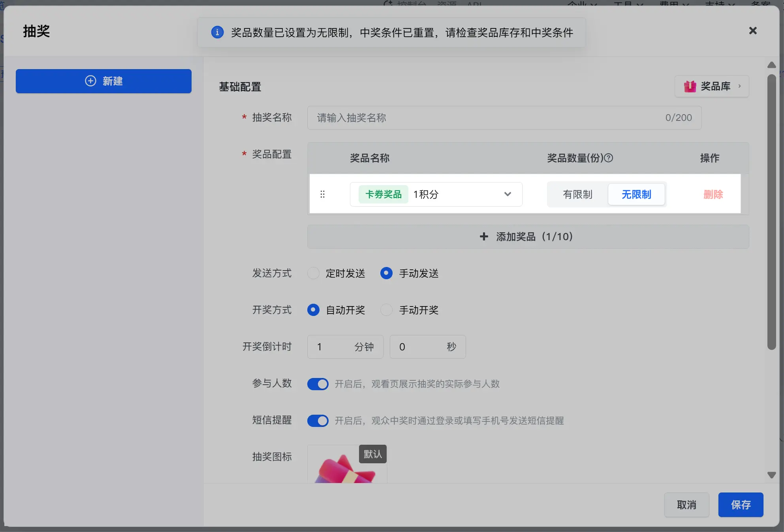Viewport: 784px width, 532px height.
Task: Select 无限制 prize quantity option
Action: pyautogui.click(x=636, y=194)
